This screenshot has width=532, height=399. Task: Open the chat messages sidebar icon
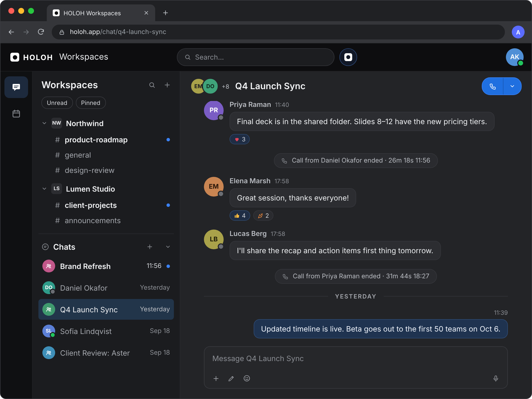(16, 87)
